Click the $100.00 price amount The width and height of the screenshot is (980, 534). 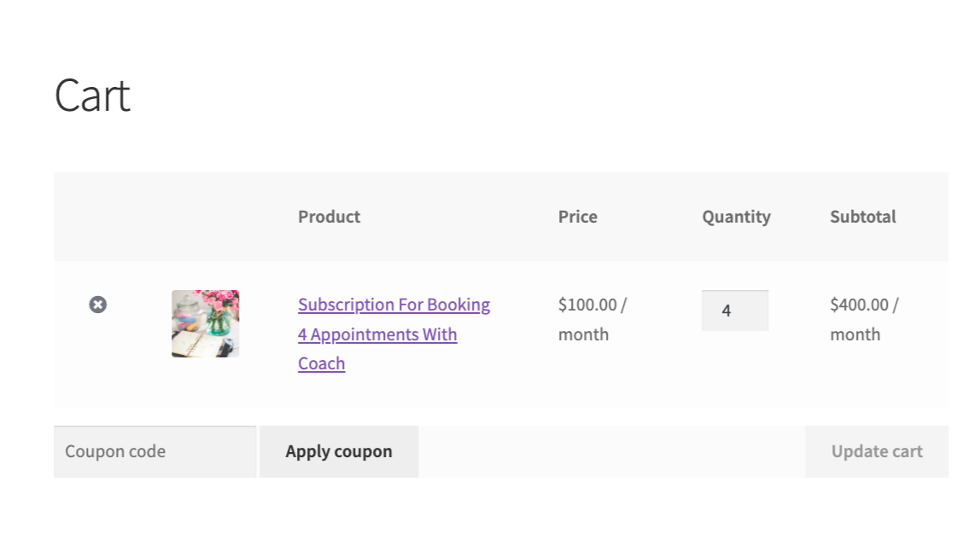pos(587,305)
